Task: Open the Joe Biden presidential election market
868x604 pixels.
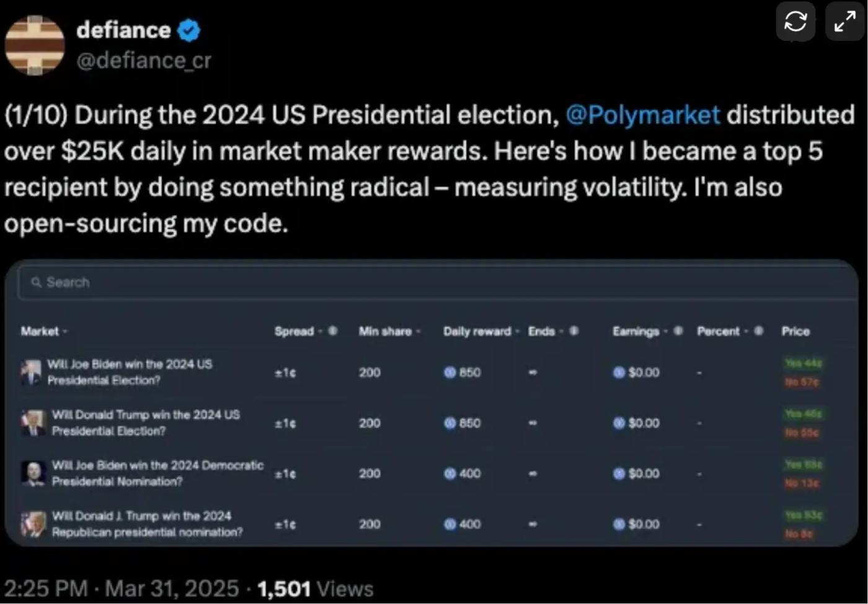Action: tap(130, 372)
